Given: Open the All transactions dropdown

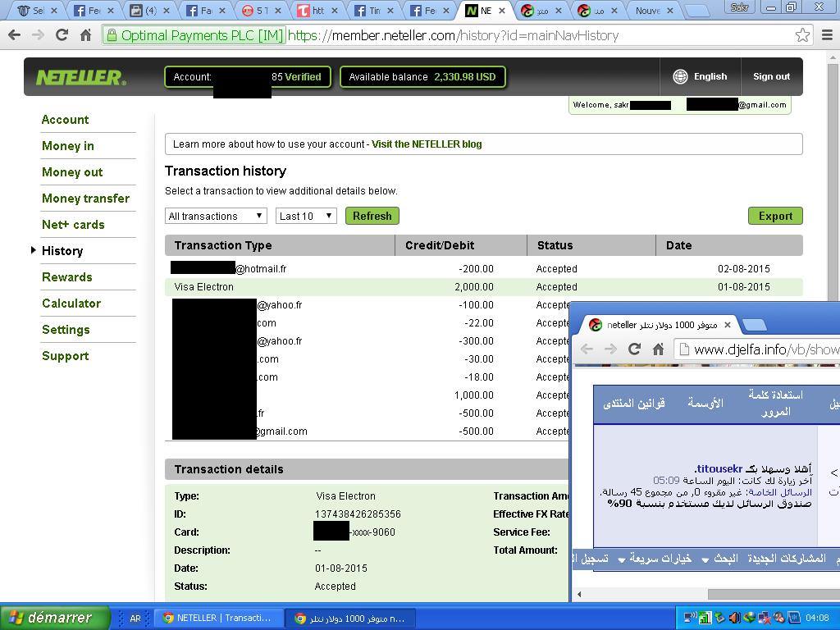Looking at the screenshot, I should 216,216.
